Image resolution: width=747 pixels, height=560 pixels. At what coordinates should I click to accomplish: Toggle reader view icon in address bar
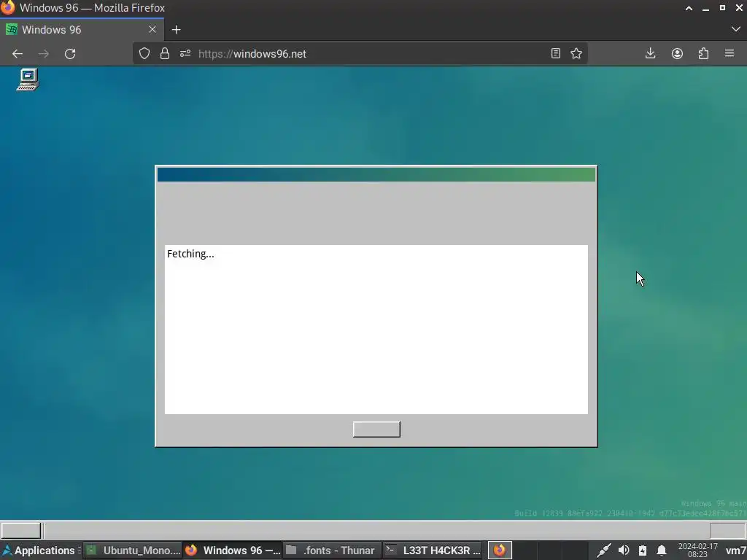click(555, 53)
